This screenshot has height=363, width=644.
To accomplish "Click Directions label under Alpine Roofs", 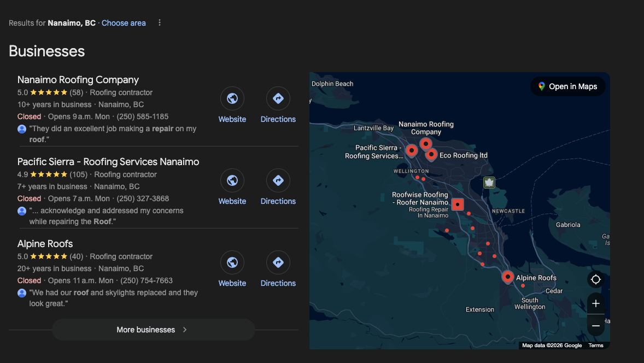I will click(278, 283).
